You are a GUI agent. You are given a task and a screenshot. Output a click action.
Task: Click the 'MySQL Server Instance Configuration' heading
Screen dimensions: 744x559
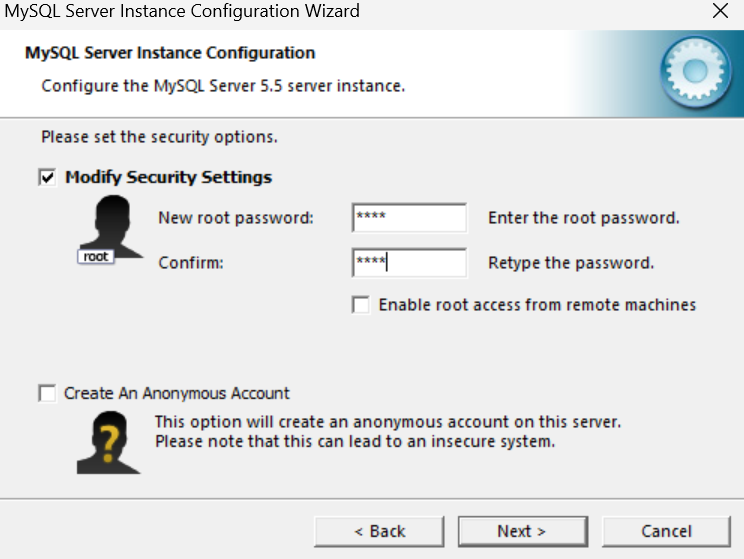click(170, 53)
